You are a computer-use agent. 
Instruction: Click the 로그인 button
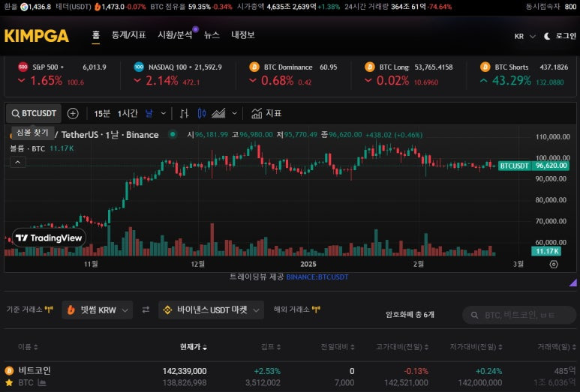click(x=566, y=36)
